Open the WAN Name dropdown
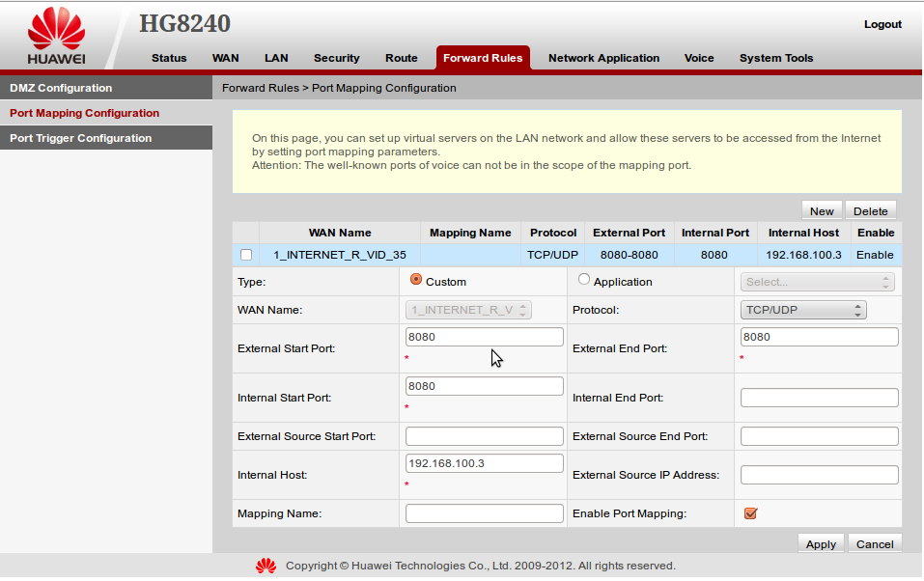 pyautogui.click(x=468, y=310)
